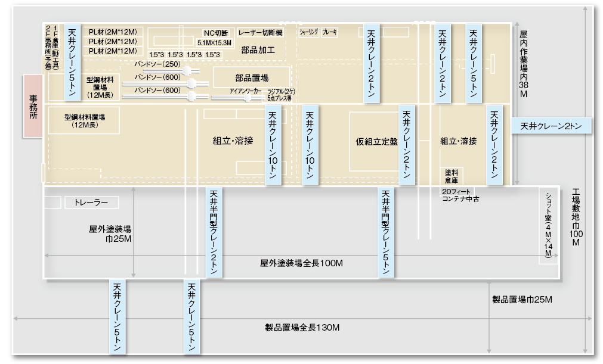The height and width of the screenshot is (364, 603).
Task: Click the 屋内作業場内38M vertical label
Action: pyautogui.click(x=524, y=64)
